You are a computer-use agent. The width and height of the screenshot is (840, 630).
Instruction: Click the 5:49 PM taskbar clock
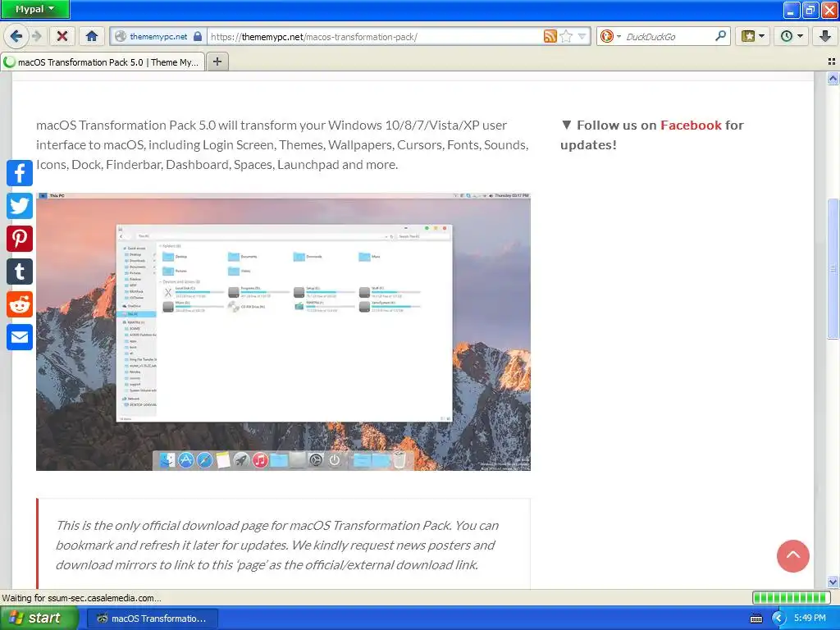tap(810, 618)
